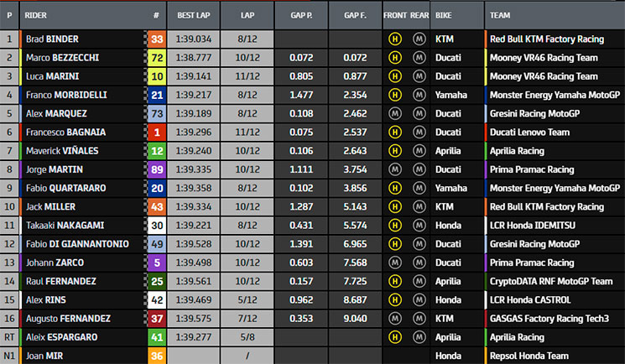Click CryptoDATA RNF MotoGP Team name
625x364 pixels.
pyautogui.click(x=551, y=281)
